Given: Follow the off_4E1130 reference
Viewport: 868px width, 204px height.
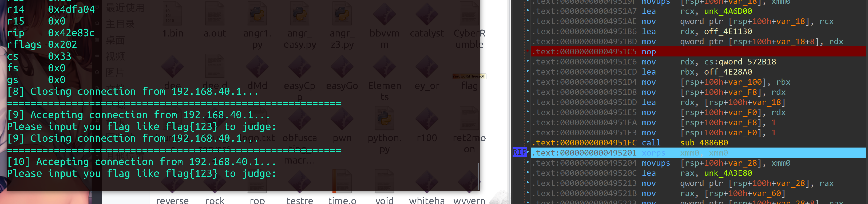Looking at the screenshot, I should pyautogui.click(x=728, y=32).
